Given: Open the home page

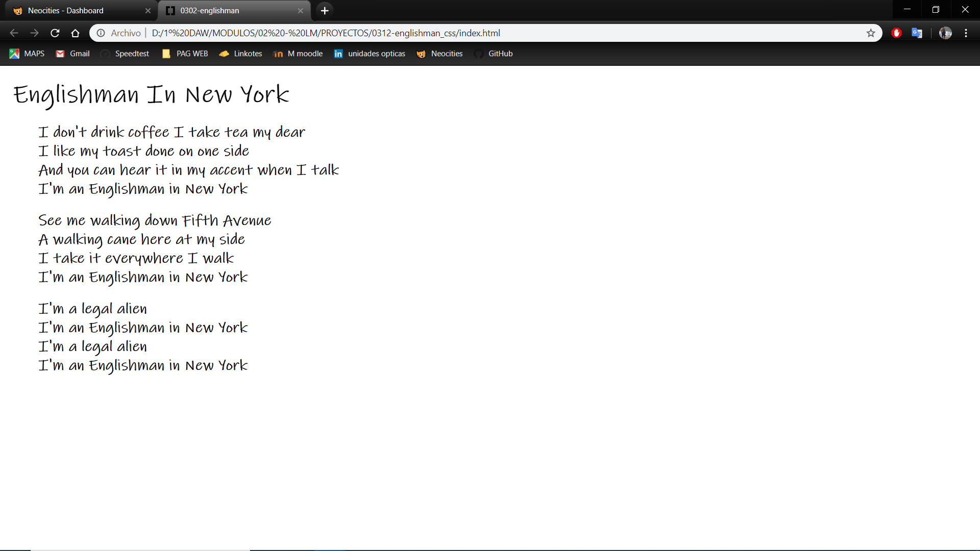Looking at the screenshot, I should (76, 33).
